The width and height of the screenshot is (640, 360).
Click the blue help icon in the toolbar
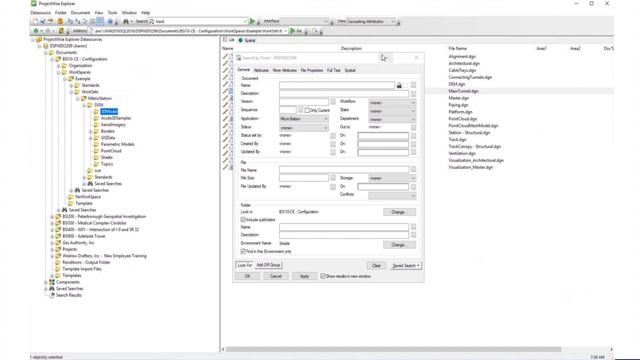coord(110,21)
